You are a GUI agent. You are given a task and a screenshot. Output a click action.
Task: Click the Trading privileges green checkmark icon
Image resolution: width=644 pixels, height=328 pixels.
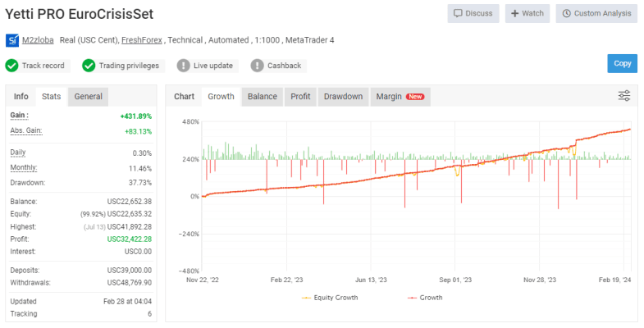[89, 66]
